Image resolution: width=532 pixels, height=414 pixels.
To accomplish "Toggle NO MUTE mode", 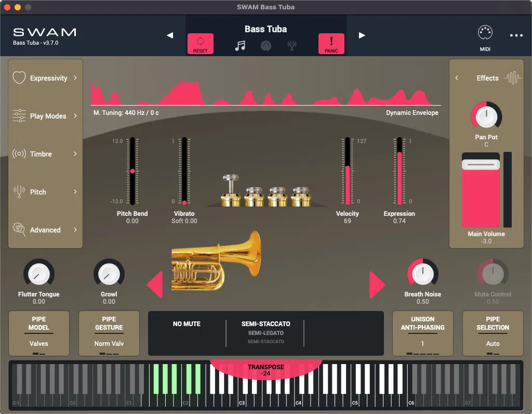I will tap(187, 324).
